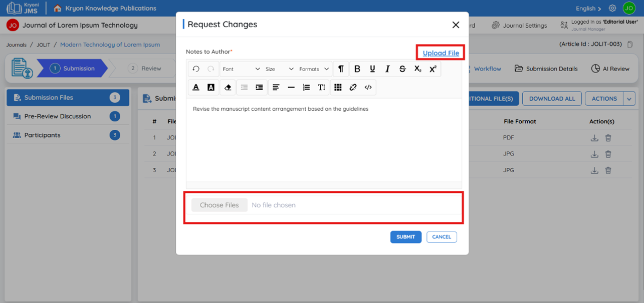Click the Choose Files button
The image size is (644, 303).
tap(220, 205)
